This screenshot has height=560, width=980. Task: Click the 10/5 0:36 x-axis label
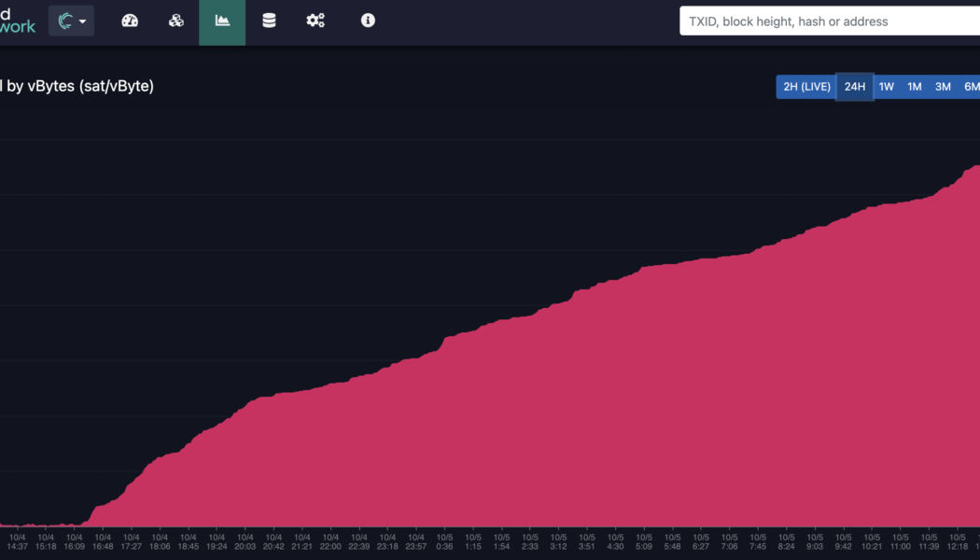[444, 541]
